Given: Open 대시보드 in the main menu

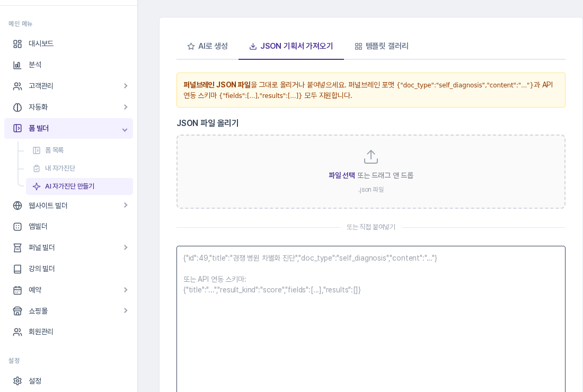Looking at the screenshot, I should 68,44.
